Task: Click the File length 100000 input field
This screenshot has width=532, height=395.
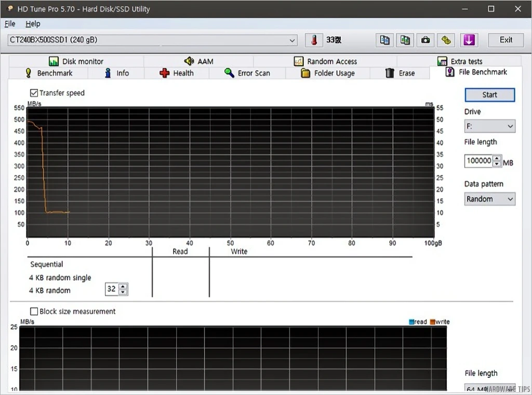Action: (x=478, y=161)
